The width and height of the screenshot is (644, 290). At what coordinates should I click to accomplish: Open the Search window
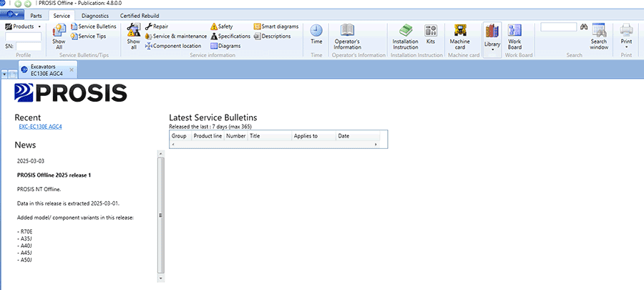599,36
